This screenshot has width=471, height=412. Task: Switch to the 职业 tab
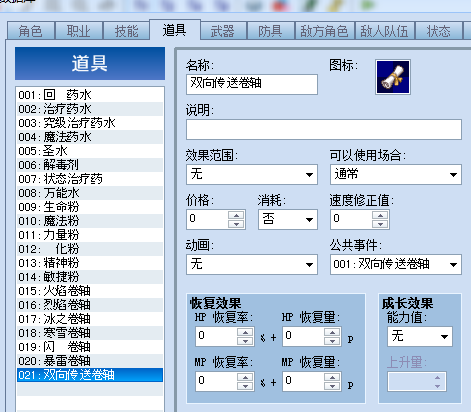(x=79, y=31)
